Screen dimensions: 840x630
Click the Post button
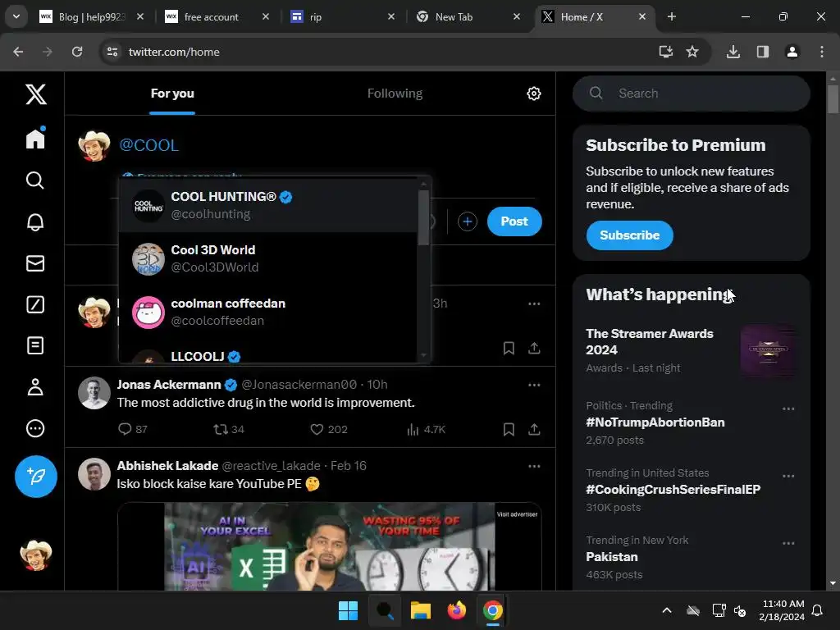pyautogui.click(x=514, y=221)
